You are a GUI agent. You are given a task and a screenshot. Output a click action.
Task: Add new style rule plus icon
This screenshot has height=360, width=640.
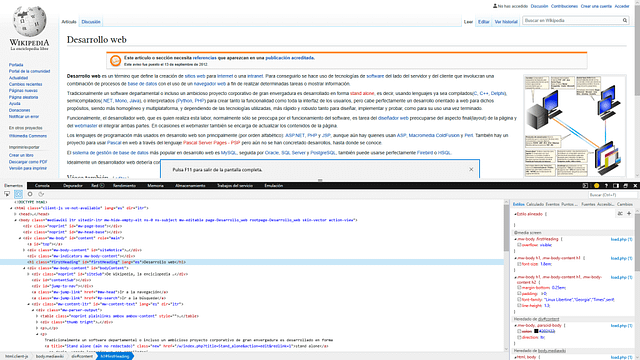coord(629,213)
